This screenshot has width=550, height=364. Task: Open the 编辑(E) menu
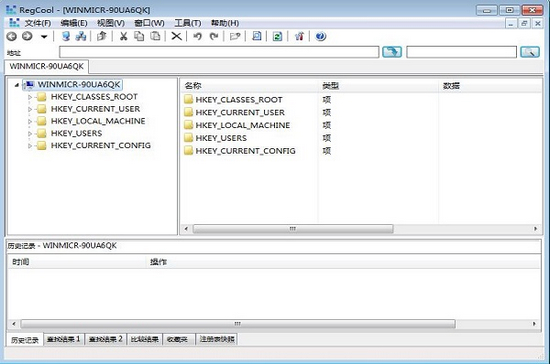74,23
